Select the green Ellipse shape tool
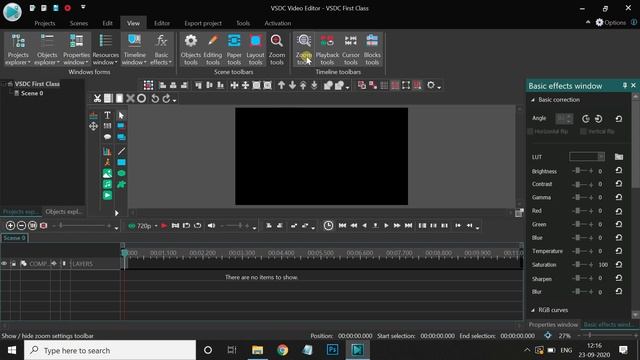The height and width of the screenshot is (360, 640). [x=121, y=173]
